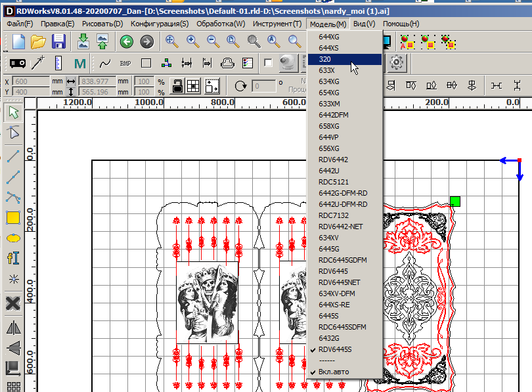Viewport: 532px width, 392px height.
Task: Open the Модель(M) menu
Action: click(x=328, y=24)
